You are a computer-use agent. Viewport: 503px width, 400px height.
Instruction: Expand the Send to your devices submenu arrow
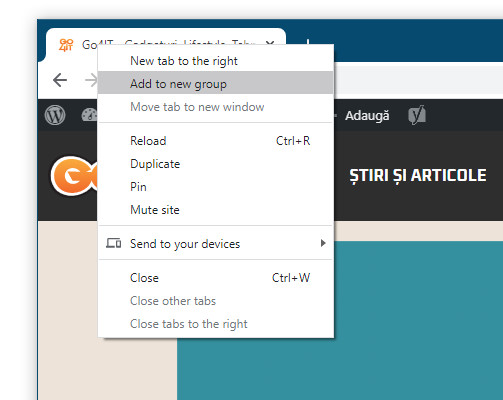323,243
